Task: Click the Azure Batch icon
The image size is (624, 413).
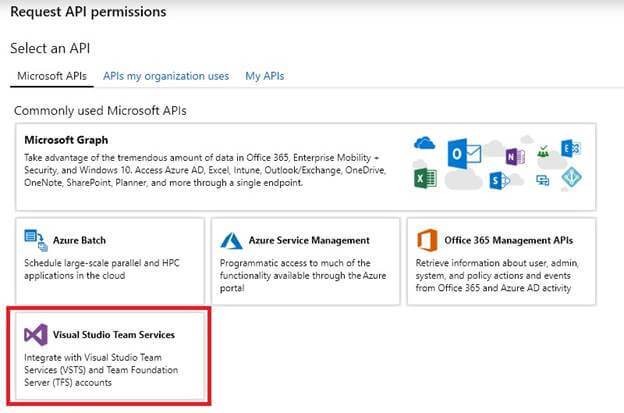Action: pyautogui.click(x=36, y=240)
